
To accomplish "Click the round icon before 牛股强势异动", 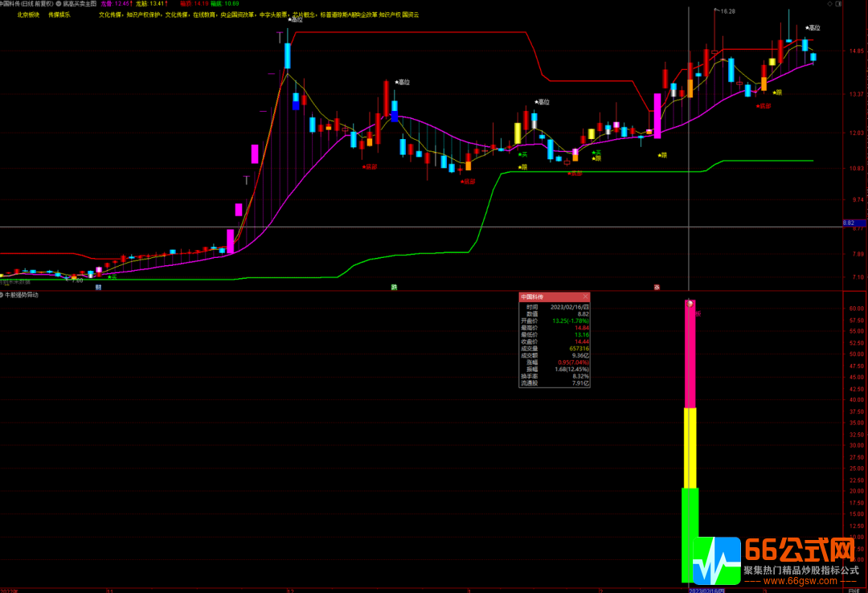I will [2, 295].
